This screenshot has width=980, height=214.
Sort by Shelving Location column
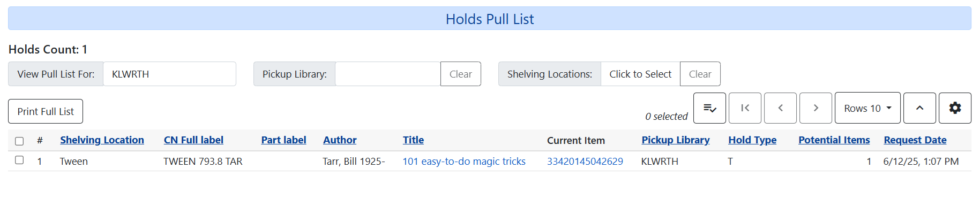pyautogui.click(x=102, y=140)
